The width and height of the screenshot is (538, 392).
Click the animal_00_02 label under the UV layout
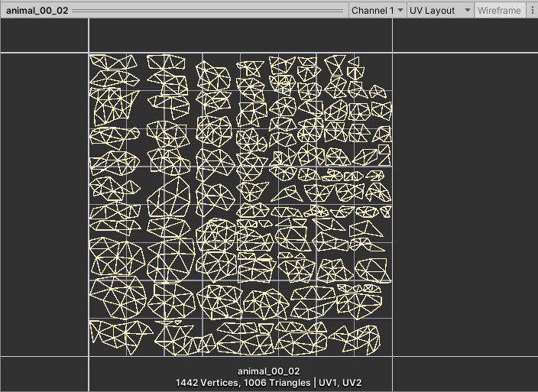269,371
